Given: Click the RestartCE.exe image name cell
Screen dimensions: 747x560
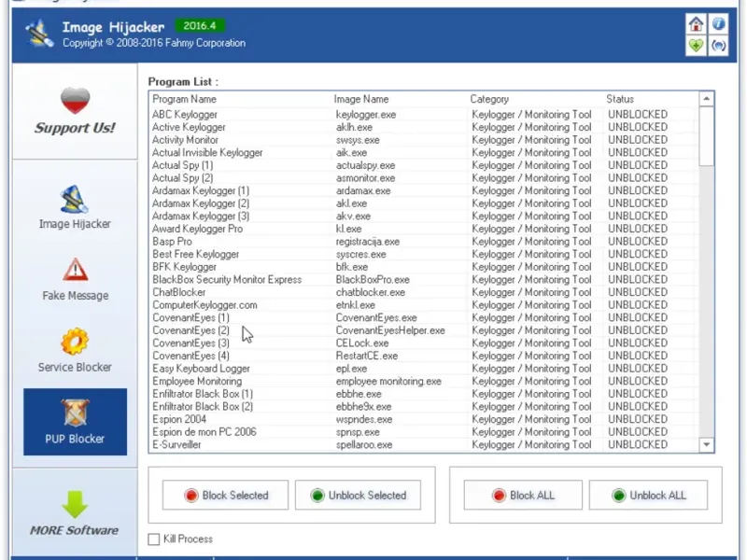Looking at the screenshot, I should click(367, 356).
